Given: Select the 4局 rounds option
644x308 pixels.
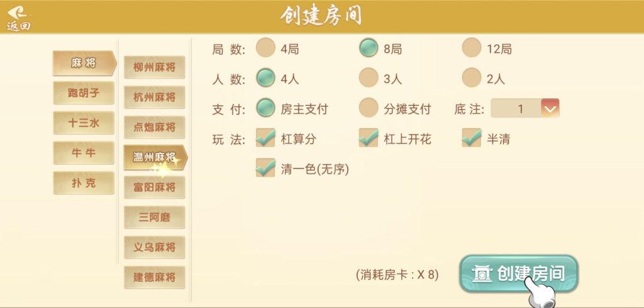Looking at the screenshot, I should pos(266,48).
